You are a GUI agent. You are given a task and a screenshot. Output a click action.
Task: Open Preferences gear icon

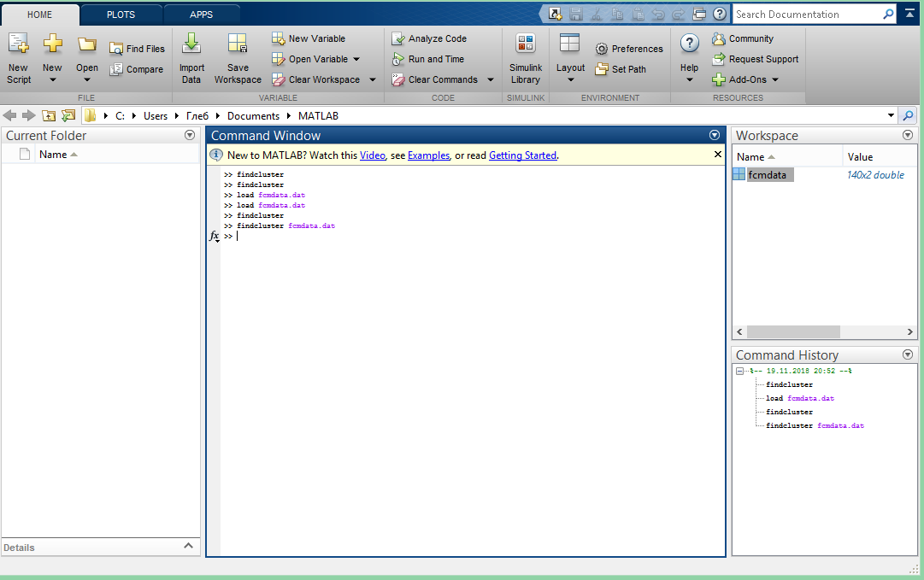[602, 49]
